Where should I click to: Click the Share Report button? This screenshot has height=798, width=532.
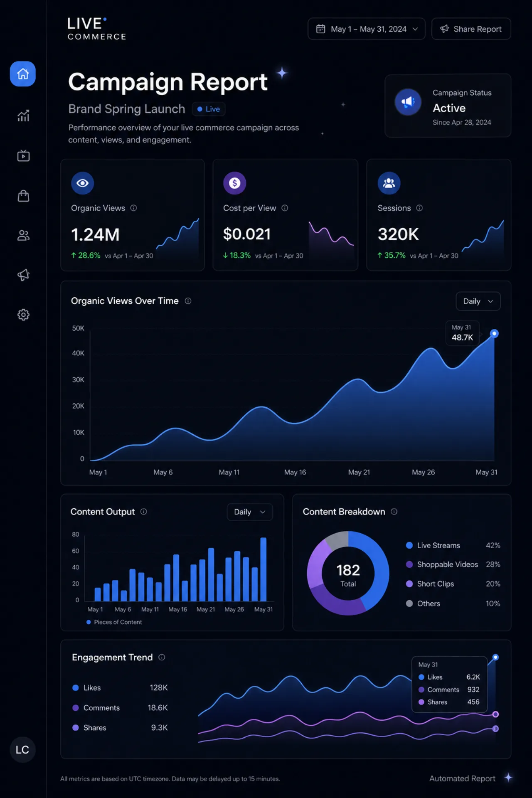click(471, 29)
